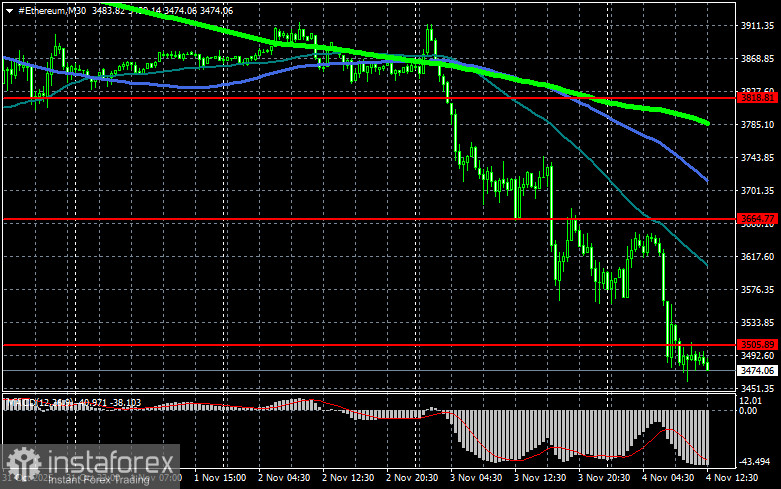Click red level label 3664.77
This screenshot has height=489, width=781.
(x=758, y=219)
